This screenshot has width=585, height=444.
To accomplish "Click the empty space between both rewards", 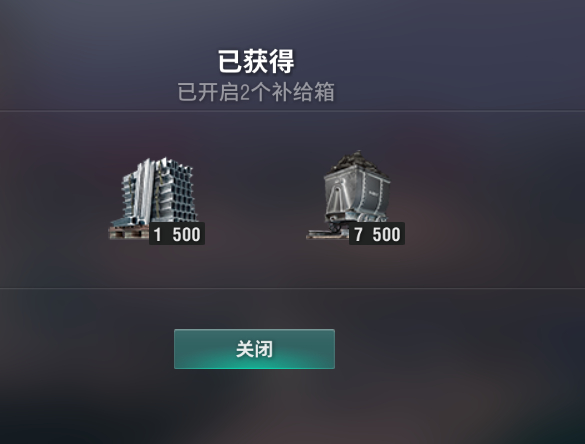I will pyautogui.click(x=256, y=198).
